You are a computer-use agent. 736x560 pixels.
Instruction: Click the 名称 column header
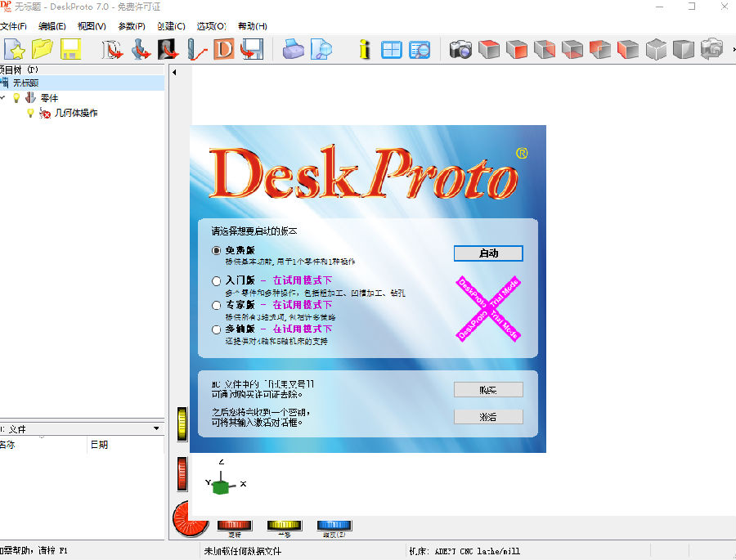43,445
